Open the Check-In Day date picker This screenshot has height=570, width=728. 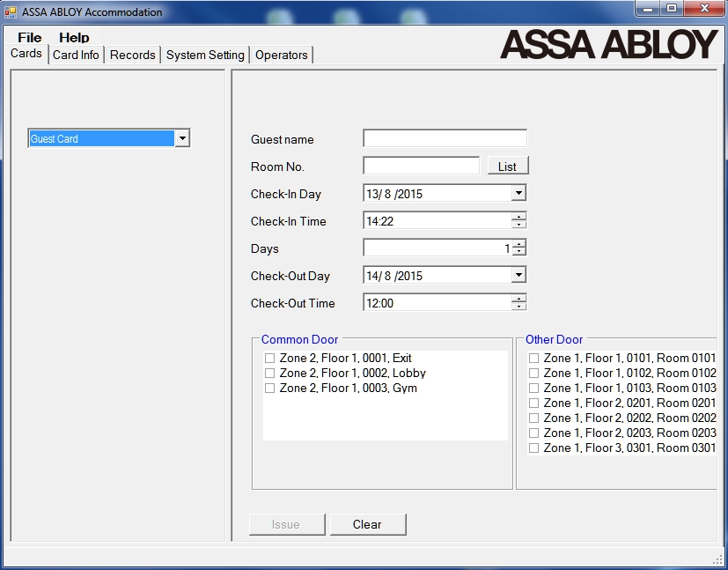(x=518, y=193)
